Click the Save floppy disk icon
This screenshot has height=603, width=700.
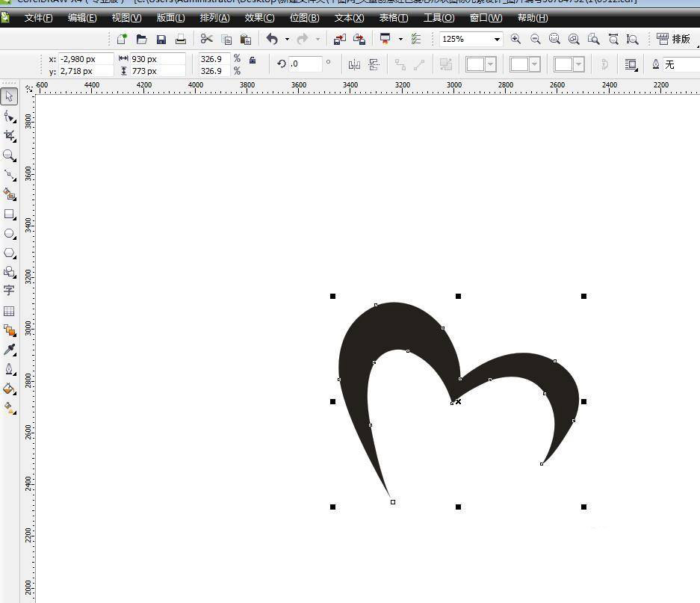click(161, 39)
